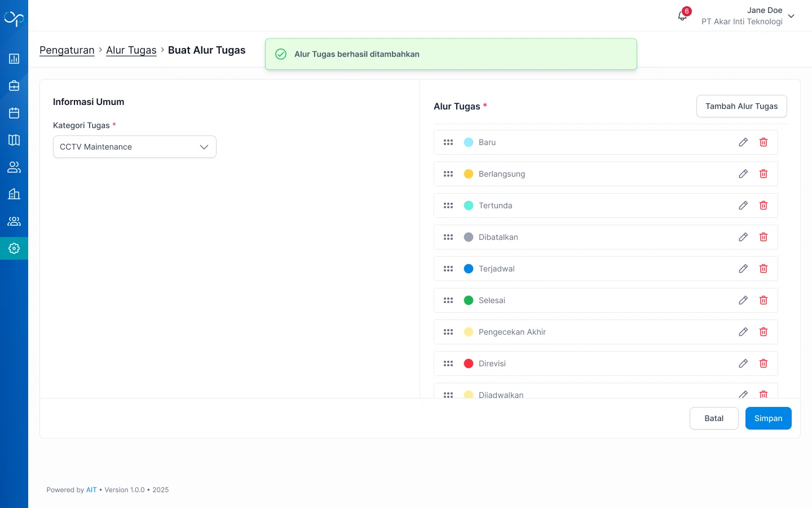The width and height of the screenshot is (812, 508).
Task: Click drag handle of Tertunda row
Action: [448, 205]
